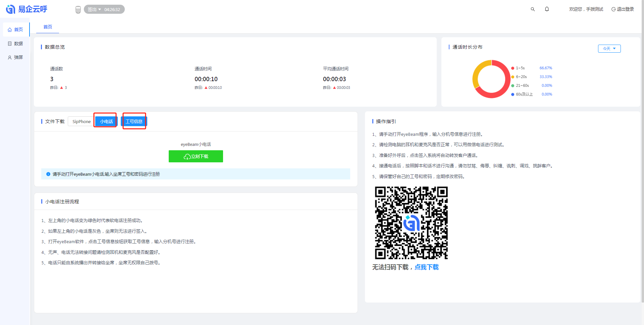Click the 66.67% percentage value
This screenshot has height=325, width=644.
pyautogui.click(x=546, y=68)
